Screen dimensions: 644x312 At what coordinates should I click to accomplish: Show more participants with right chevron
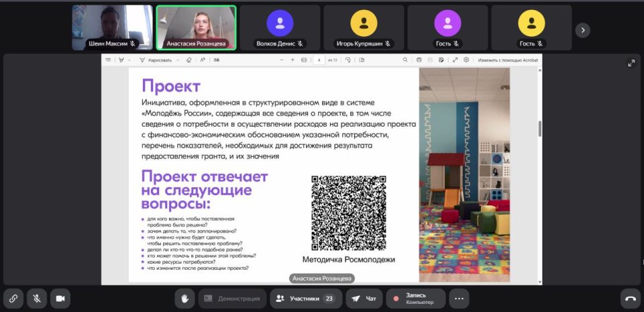click(x=583, y=30)
